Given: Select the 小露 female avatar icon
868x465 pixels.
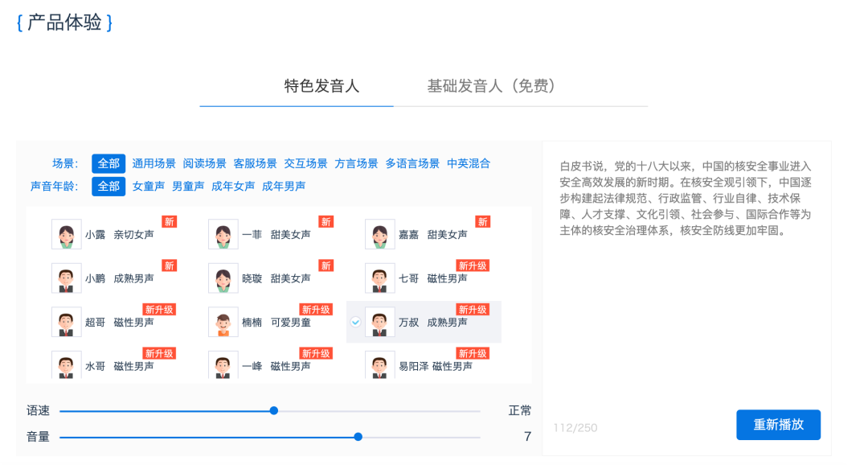Looking at the screenshot, I should click(x=67, y=234).
